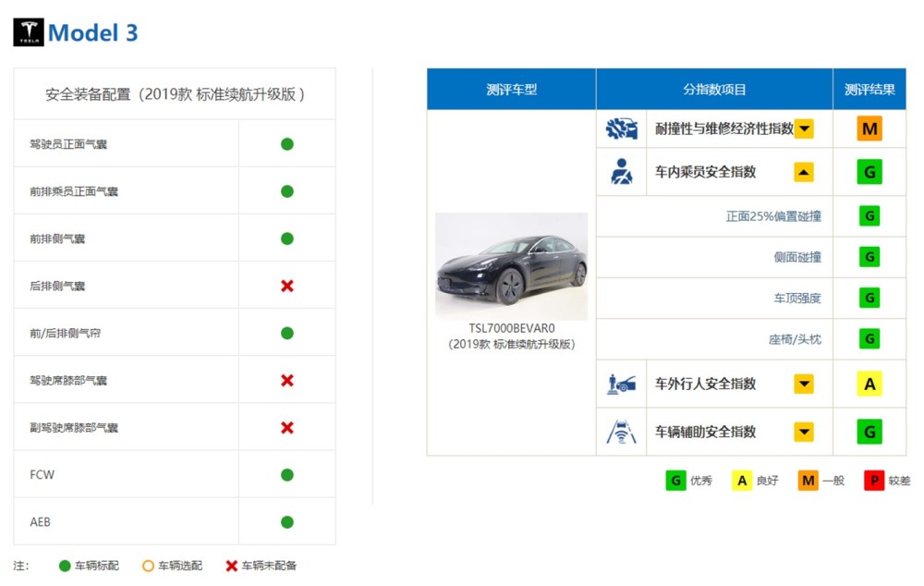Image resolution: width=924 pixels, height=586 pixels.
Task: Click 驾驶席膝部气囊 row label
Action: (x=68, y=380)
